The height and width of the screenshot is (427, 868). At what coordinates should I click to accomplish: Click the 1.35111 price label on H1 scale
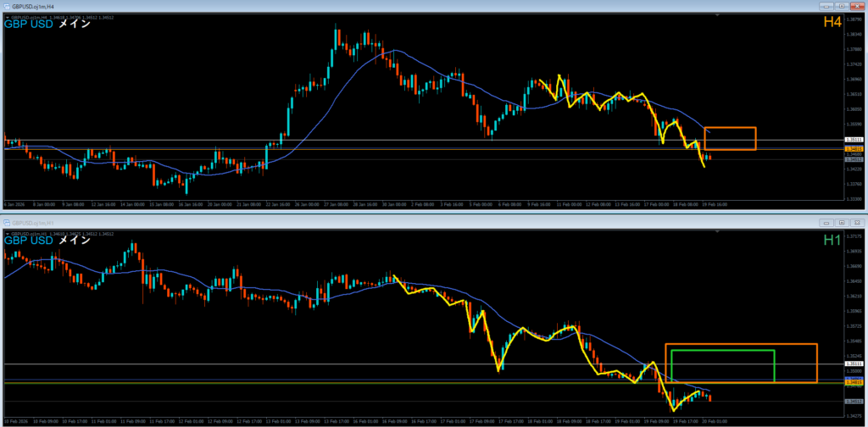coord(854,364)
